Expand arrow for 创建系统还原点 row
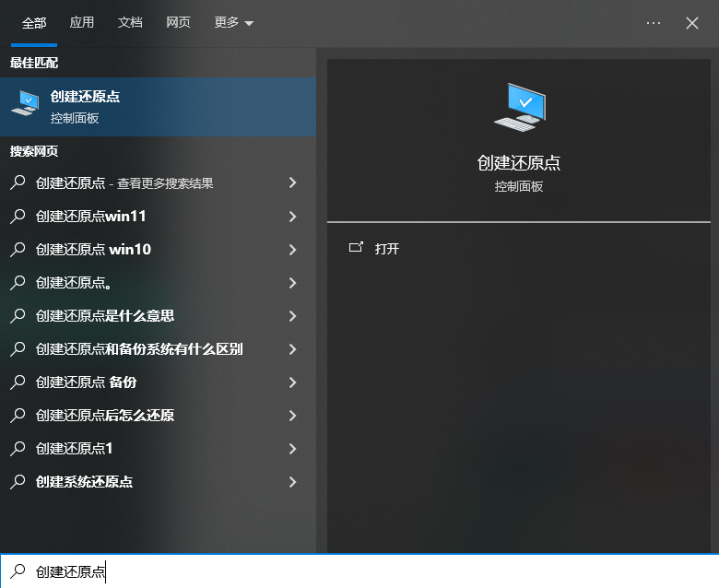Viewport: 719px width, 588px height. [x=292, y=482]
